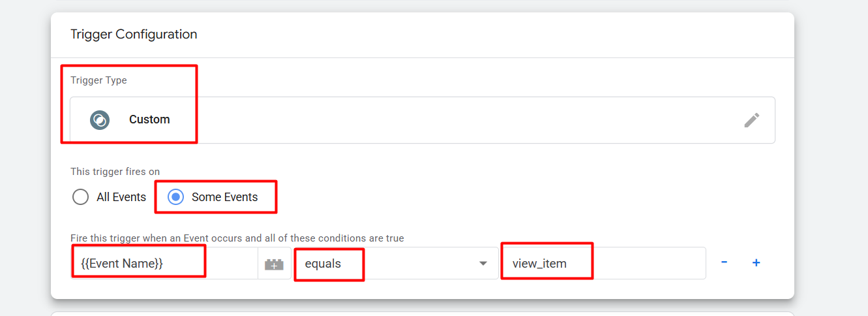Click the pencil edit icon for trigger type
Viewport: 868px width, 316px height.
(751, 120)
